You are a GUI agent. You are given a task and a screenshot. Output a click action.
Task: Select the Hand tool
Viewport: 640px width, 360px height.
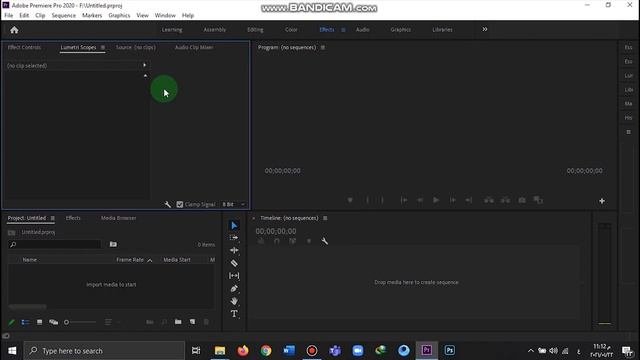pos(234,301)
